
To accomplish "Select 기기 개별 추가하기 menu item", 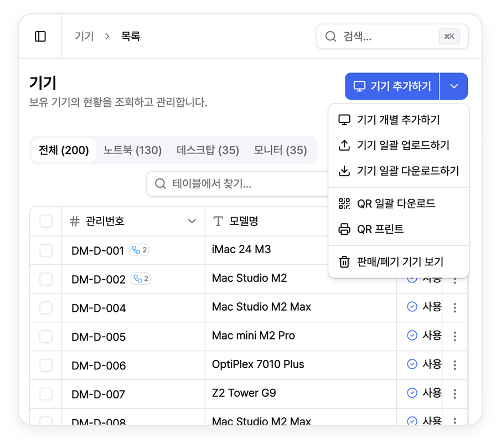I will [x=399, y=120].
